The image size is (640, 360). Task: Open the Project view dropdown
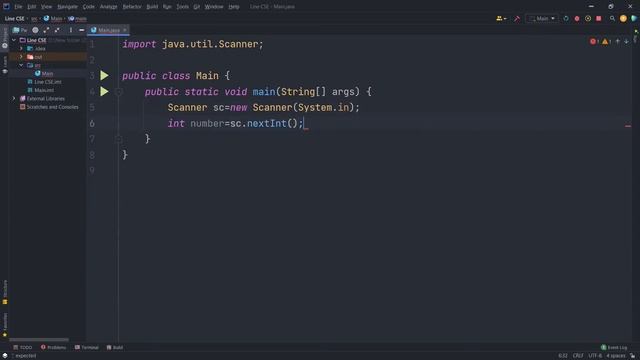[x=20, y=30]
